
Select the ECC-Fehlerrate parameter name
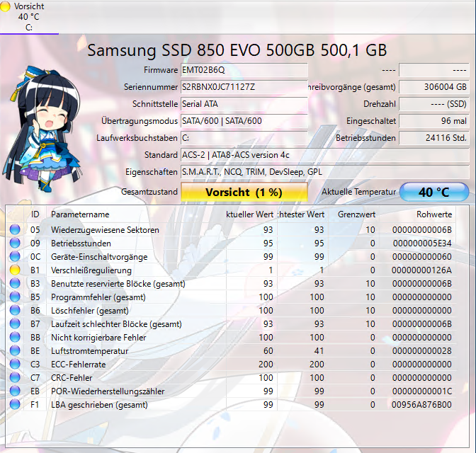pos(79,365)
